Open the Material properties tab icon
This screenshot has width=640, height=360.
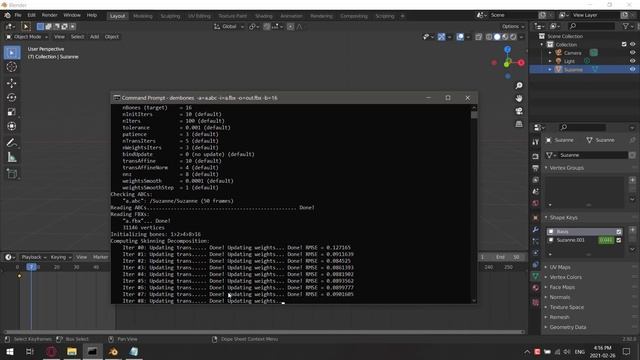point(536,288)
